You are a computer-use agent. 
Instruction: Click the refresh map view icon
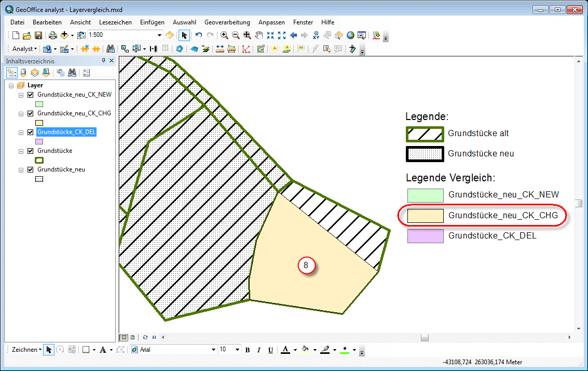[145, 337]
